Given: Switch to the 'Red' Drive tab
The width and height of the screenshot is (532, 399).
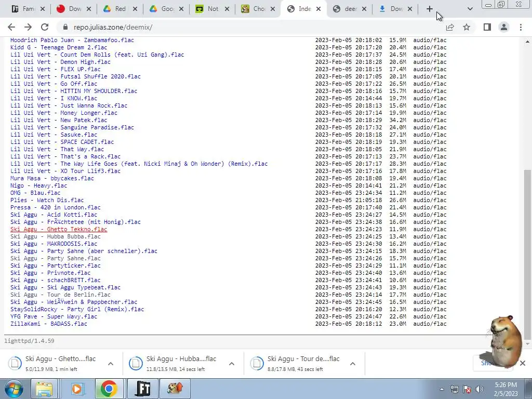Looking at the screenshot, I should tap(117, 9).
